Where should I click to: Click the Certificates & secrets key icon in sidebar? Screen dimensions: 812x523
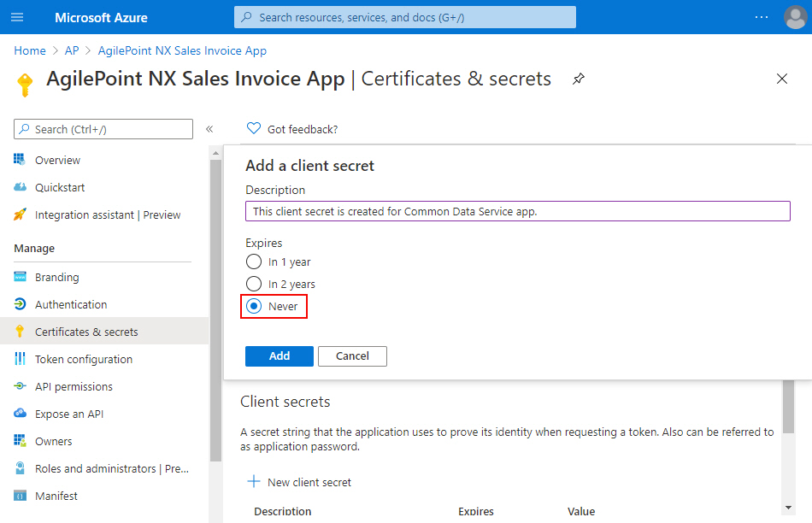click(x=20, y=332)
